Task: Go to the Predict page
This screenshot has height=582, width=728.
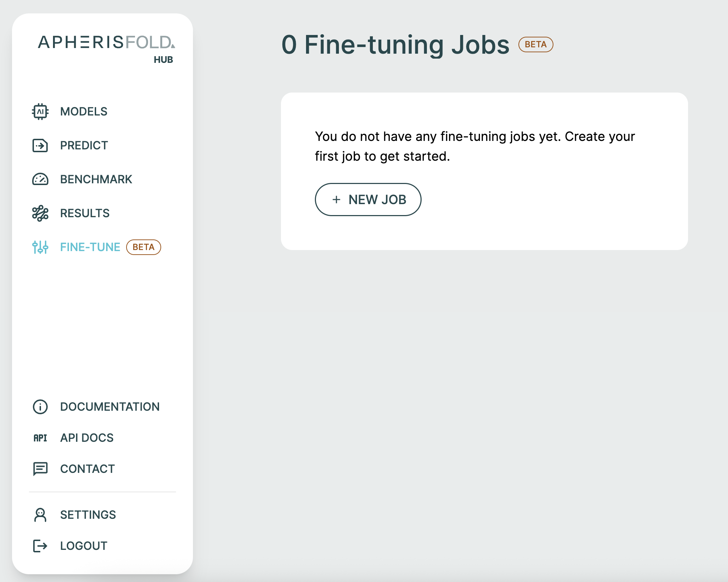Action: tap(84, 145)
